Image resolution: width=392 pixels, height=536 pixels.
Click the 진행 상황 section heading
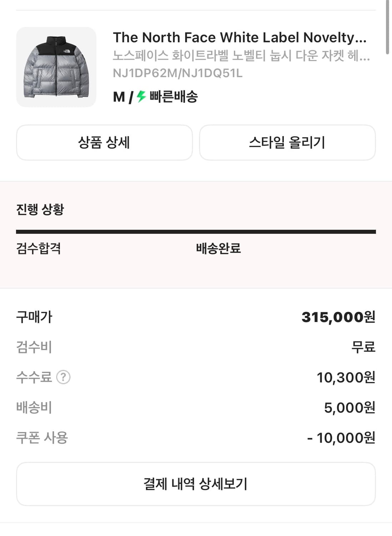(x=40, y=209)
